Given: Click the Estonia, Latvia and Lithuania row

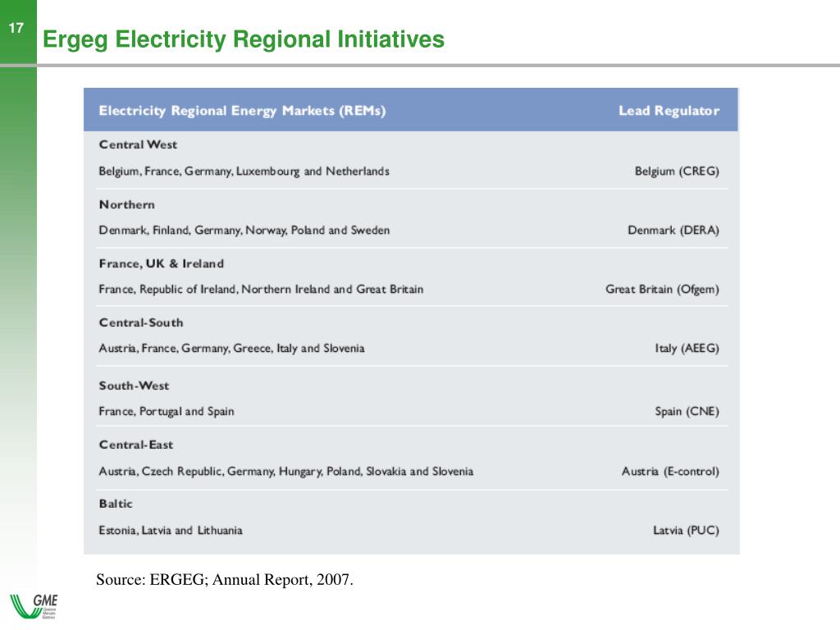Looking at the screenshot, I should 171,531.
